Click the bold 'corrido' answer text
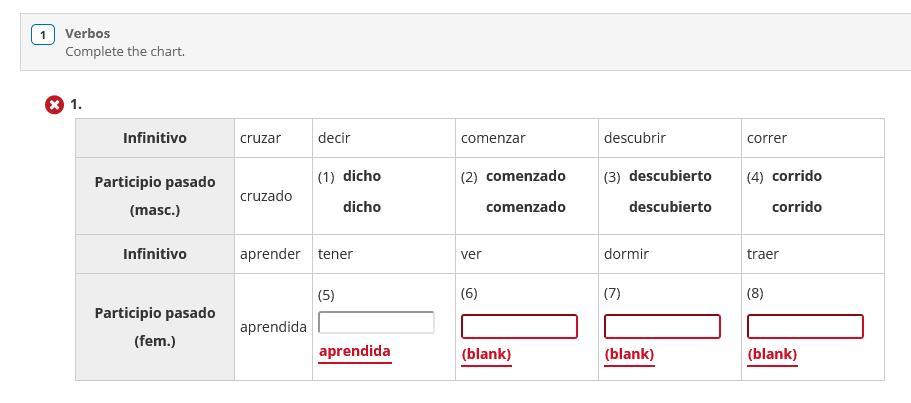Image resolution: width=911 pixels, height=403 pixels. 797,176
